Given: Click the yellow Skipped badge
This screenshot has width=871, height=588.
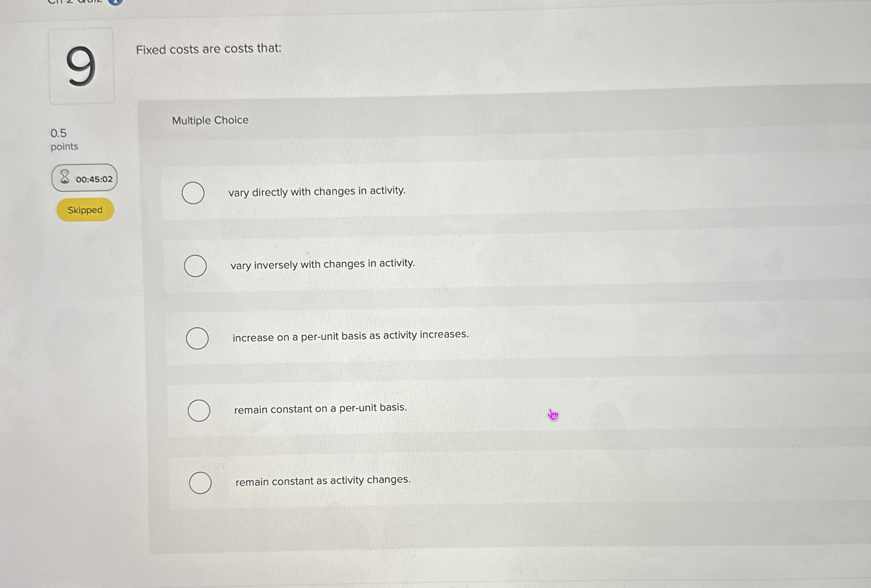Looking at the screenshot, I should coord(85,210).
